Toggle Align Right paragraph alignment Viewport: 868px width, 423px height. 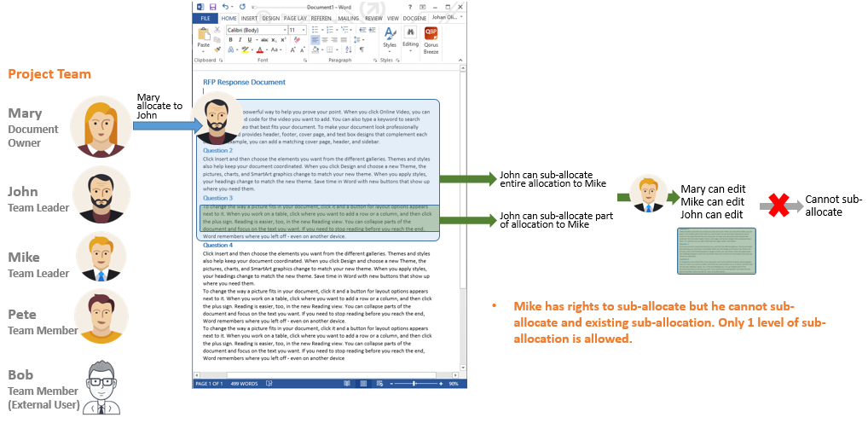click(334, 40)
